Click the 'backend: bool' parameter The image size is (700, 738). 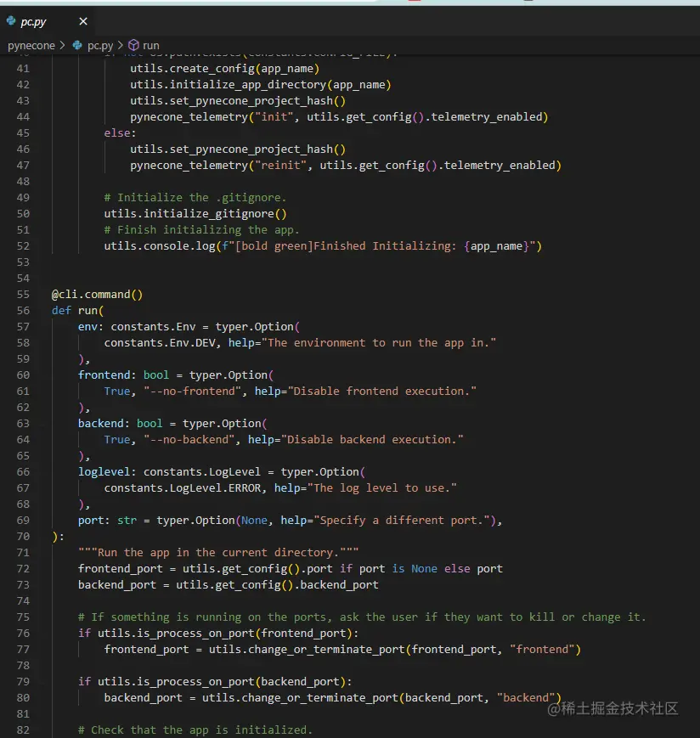point(120,424)
